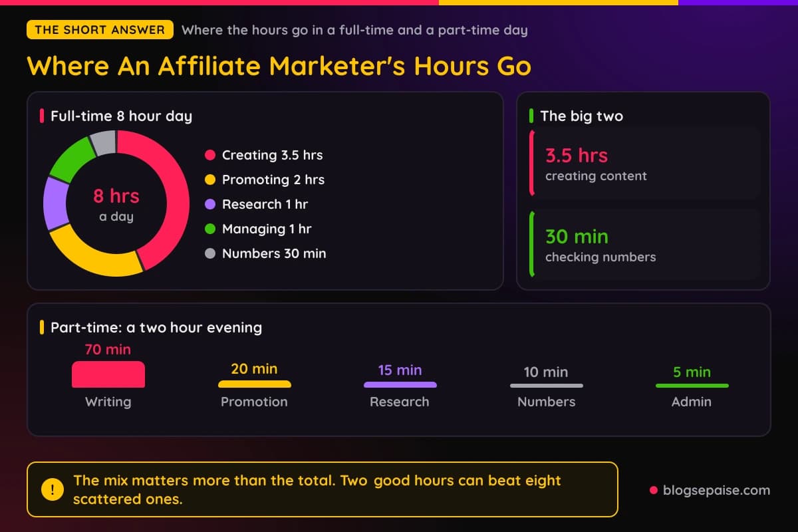This screenshot has height=532, width=798.
Task: Click the subtitle about full-time and part-time day
Action: [354, 30]
